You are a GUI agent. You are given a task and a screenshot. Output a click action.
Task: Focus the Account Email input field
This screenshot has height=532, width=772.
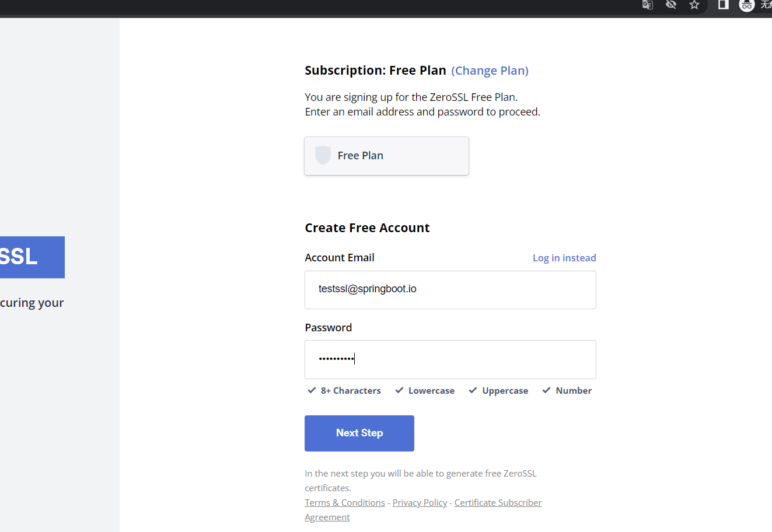[x=450, y=290]
